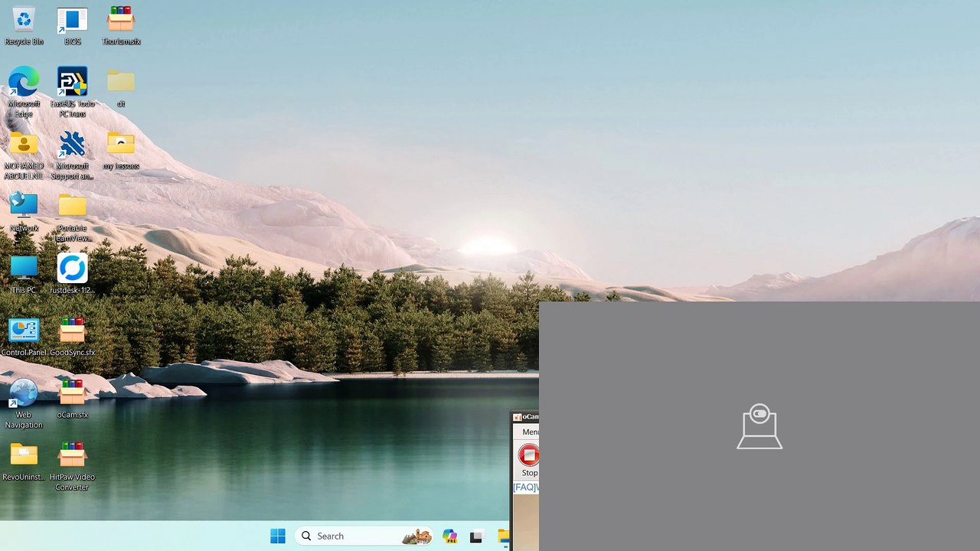Select the GoodSync.sfx archive icon
980x551 pixels.
[72, 337]
